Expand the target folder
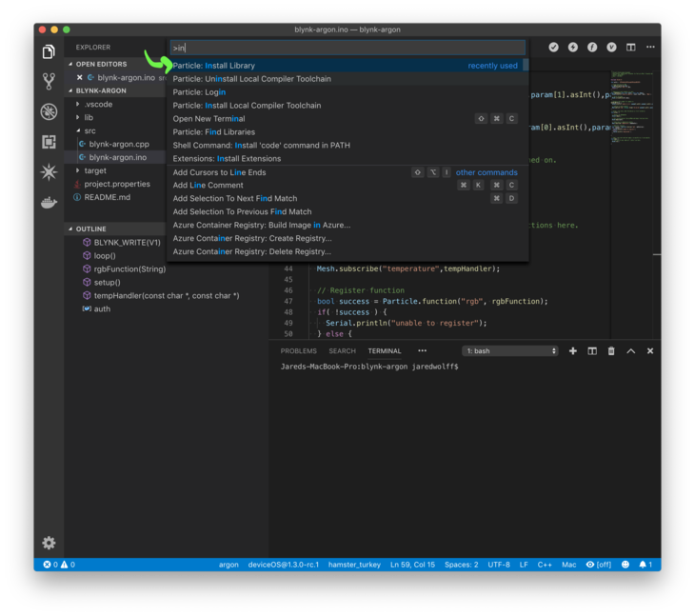The width and height of the screenshot is (695, 616). pyautogui.click(x=78, y=170)
